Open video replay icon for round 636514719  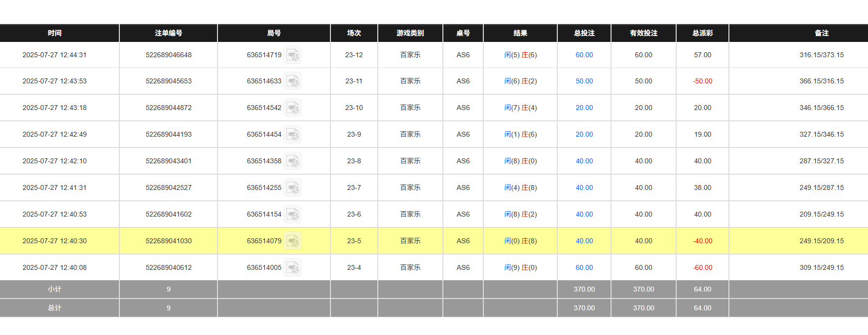(x=292, y=55)
